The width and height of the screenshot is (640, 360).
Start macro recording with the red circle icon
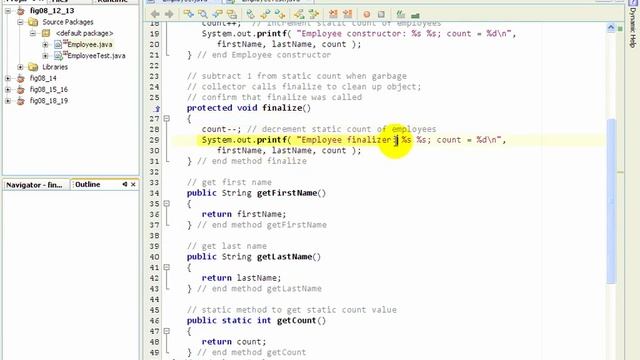coord(367,15)
